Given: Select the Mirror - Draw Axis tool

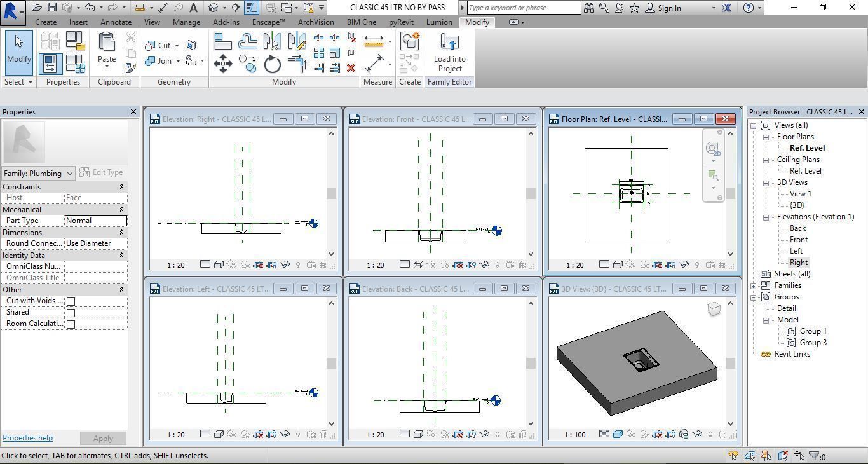Looking at the screenshot, I should (x=296, y=42).
